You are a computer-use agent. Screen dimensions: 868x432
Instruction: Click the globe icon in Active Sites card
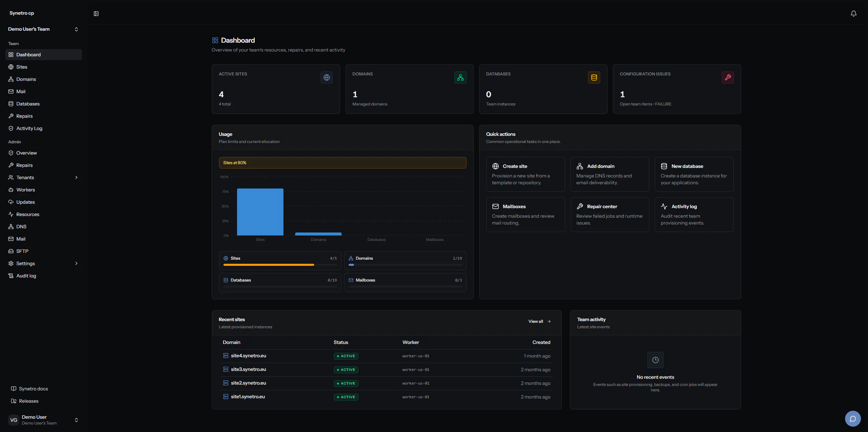click(327, 77)
